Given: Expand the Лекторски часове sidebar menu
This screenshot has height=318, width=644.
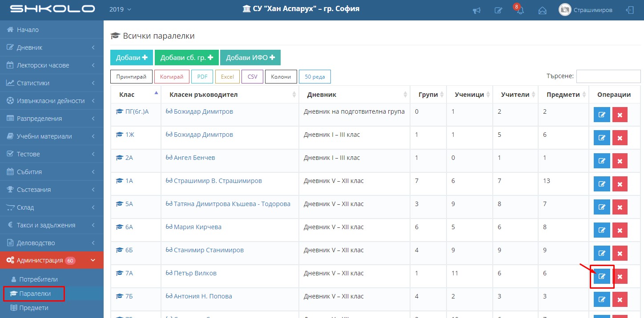Looking at the screenshot, I should (52, 65).
